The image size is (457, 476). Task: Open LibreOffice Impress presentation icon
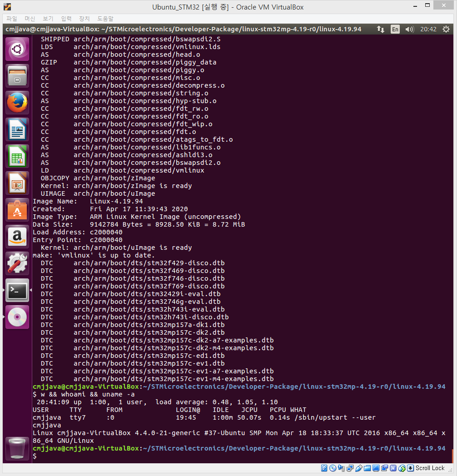coord(17,183)
